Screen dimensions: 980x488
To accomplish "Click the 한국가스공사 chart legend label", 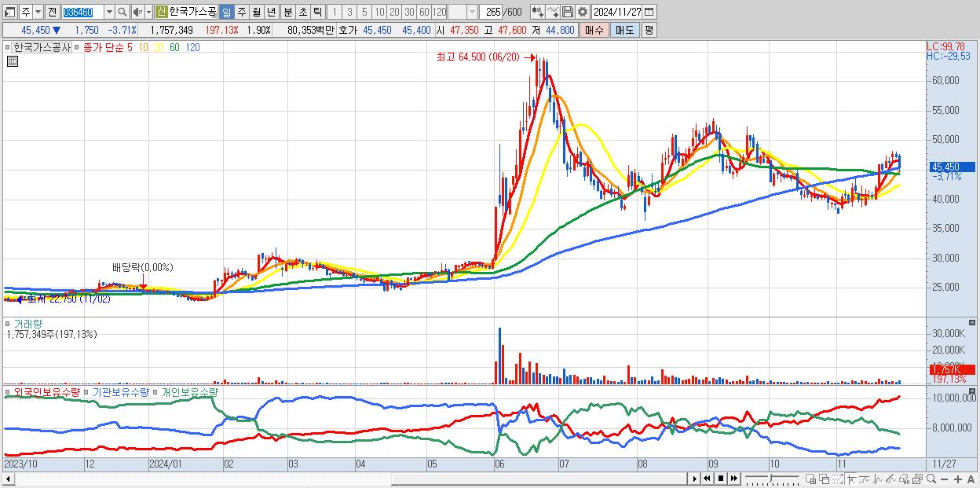I will pos(42,47).
